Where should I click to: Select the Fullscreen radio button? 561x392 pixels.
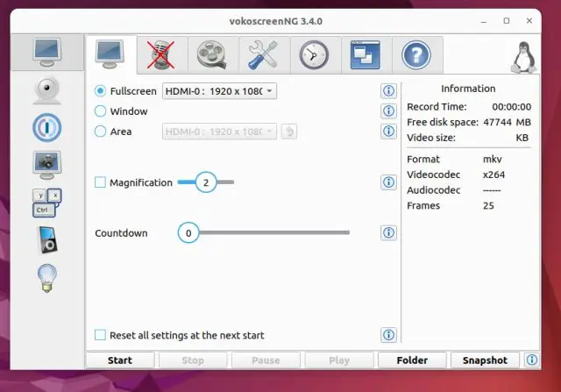pyautogui.click(x=100, y=91)
